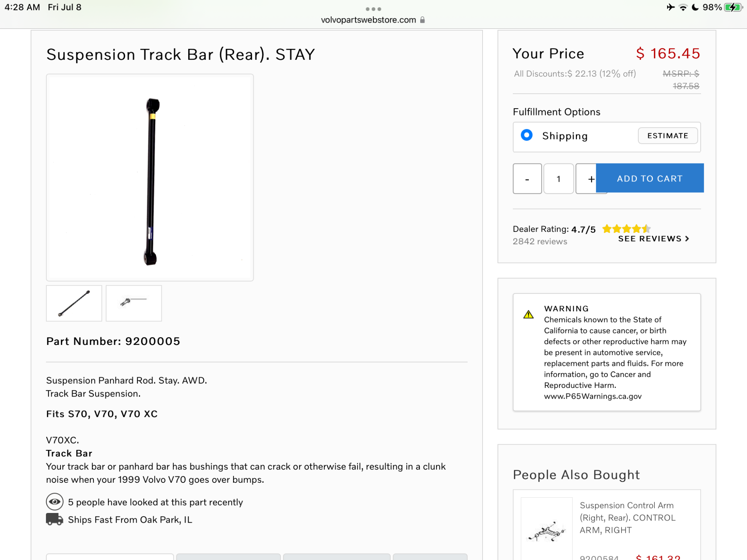Click the ESTIMATE shipping button

[667, 136]
